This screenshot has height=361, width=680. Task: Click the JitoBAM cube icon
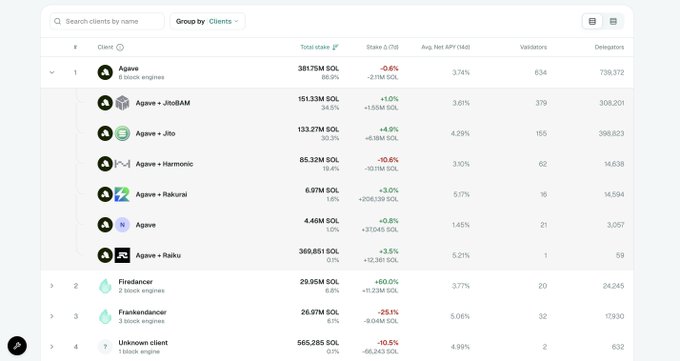pyautogui.click(x=122, y=103)
